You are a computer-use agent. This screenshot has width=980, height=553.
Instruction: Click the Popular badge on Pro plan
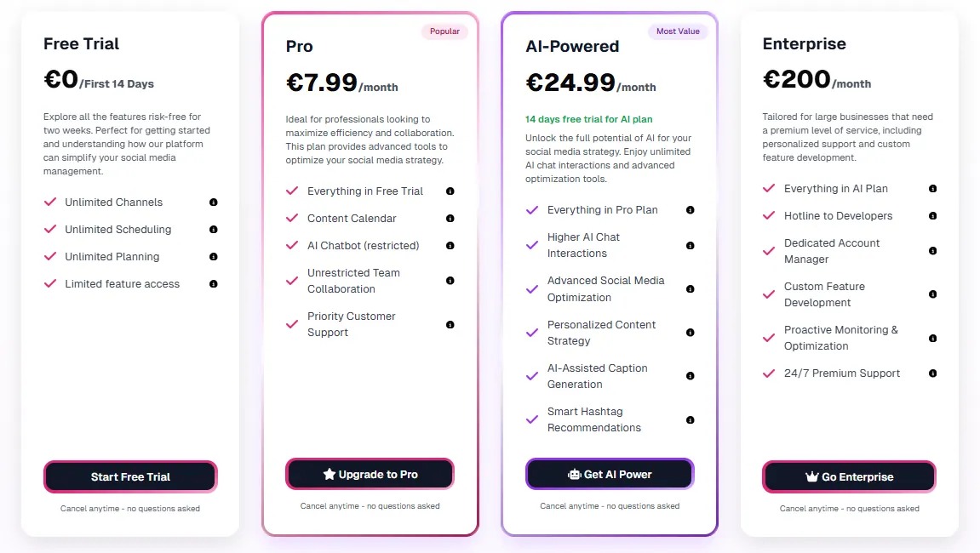444,31
